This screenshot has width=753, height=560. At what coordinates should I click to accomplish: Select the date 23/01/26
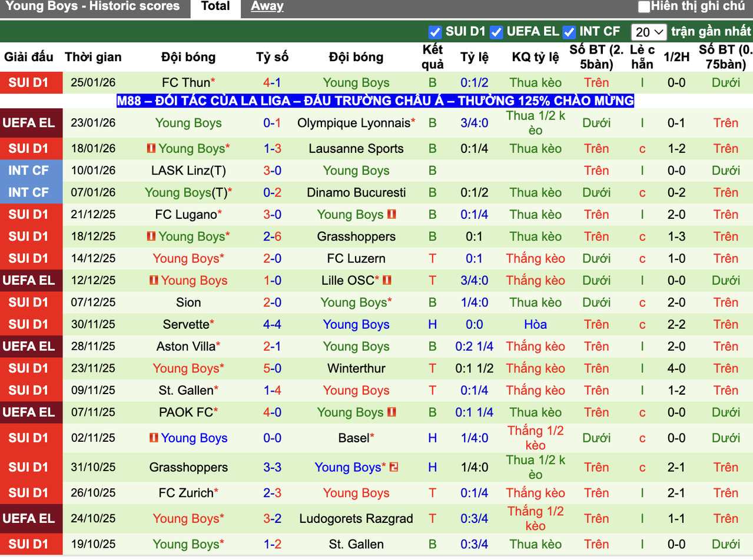[x=93, y=123]
